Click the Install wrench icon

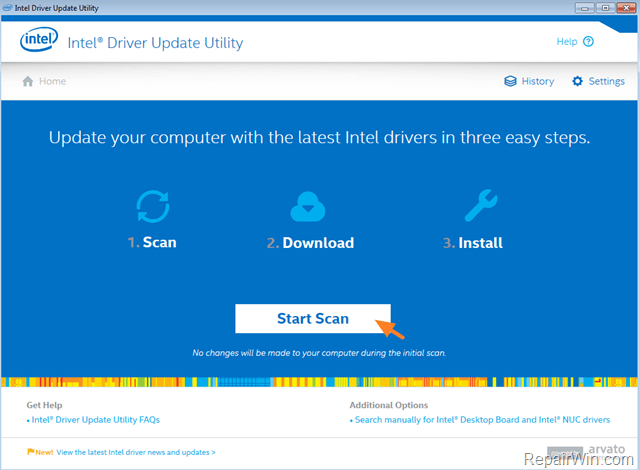[x=481, y=205]
